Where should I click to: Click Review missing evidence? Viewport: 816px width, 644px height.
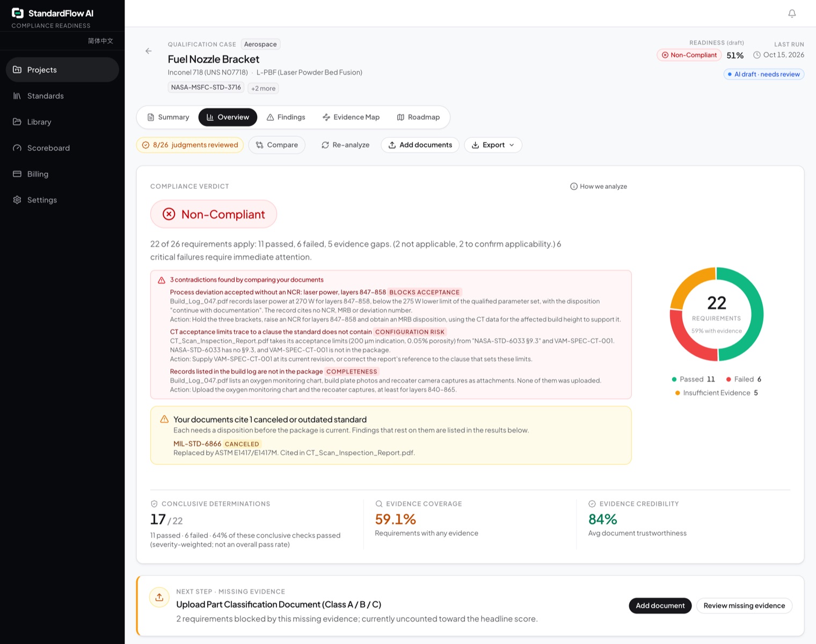coord(744,605)
